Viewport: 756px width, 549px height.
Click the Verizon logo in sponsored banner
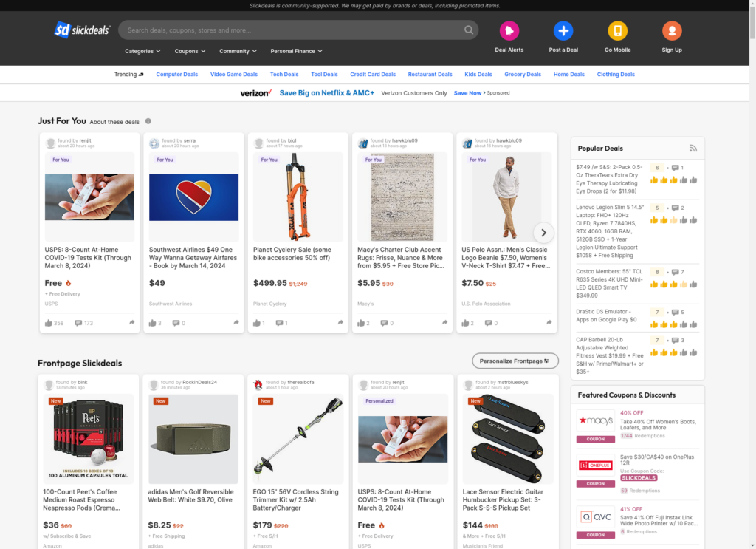point(256,92)
